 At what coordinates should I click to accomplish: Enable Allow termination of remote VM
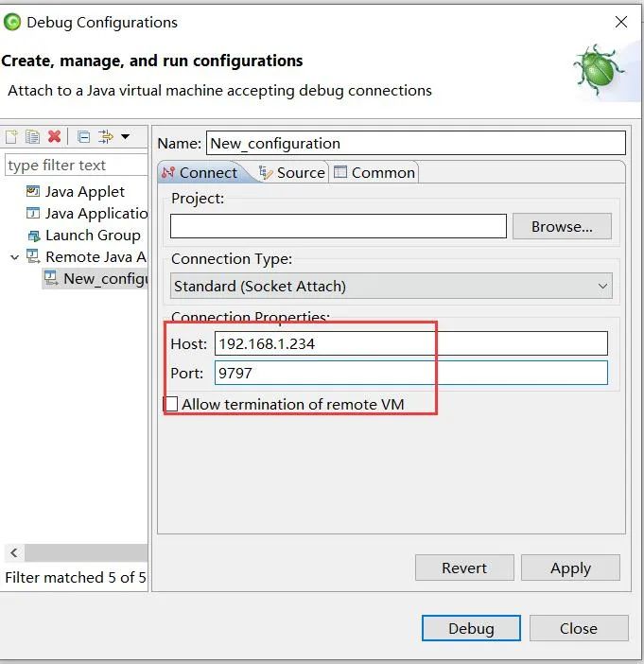pyautogui.click(x=171, y=404)
